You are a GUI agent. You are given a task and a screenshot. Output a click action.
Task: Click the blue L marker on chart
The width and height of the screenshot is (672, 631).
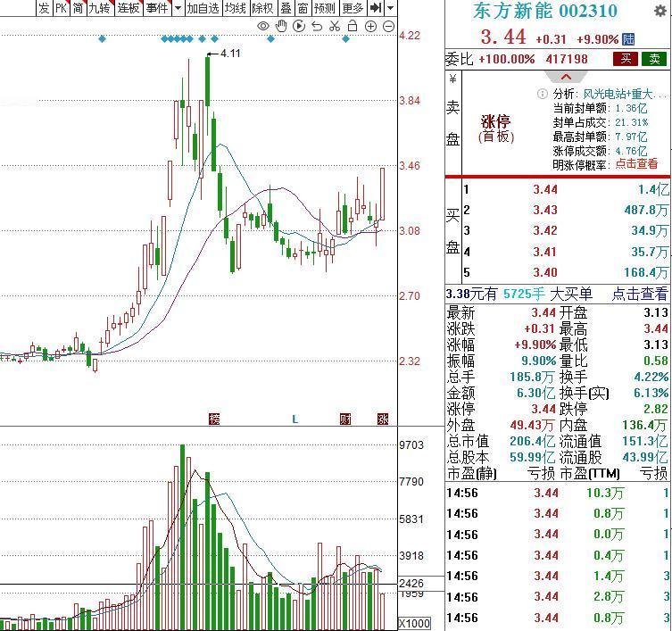tap(295, 419)
